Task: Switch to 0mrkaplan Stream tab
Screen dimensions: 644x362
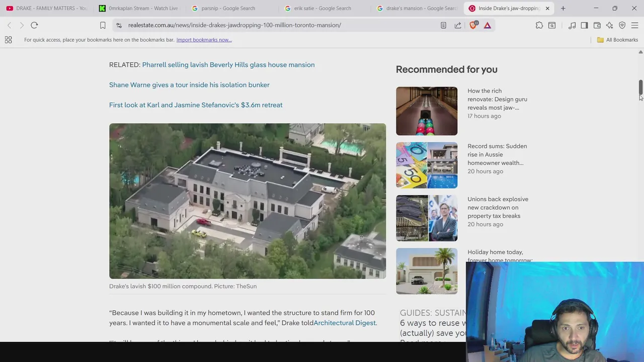Action: tap(139, 8)
